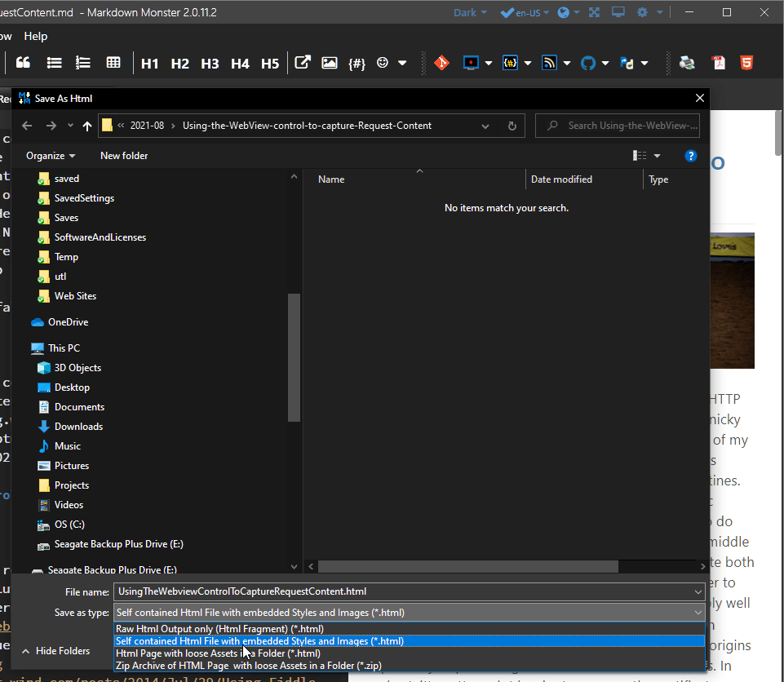Screen dimensions: 784x682
Task: Open the Dark theme dropdown
Action: pyautogui.click(x=470, y=12)
